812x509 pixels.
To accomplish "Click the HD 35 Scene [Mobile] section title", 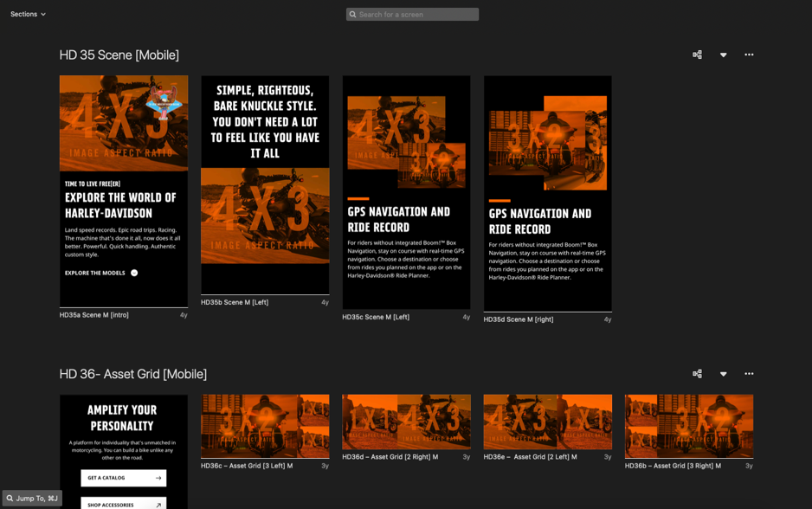I will click(x=119, y=55).
